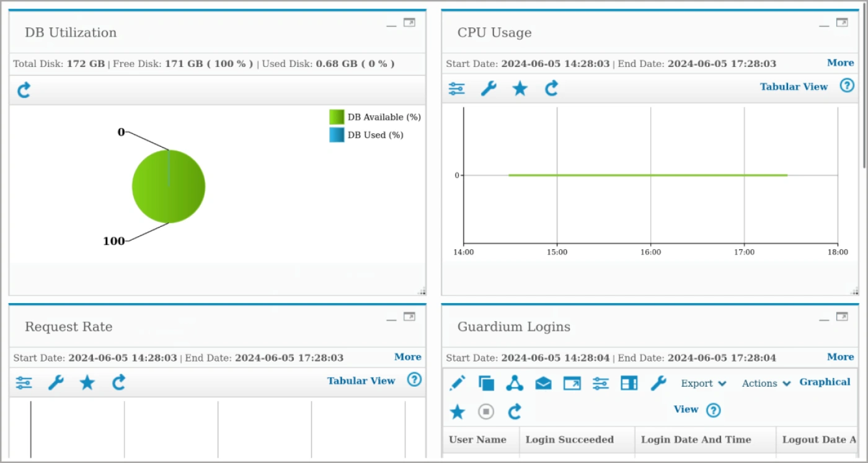The width and height of the screenshot is (868, 463).
Task: Switch Request Rate to Tabular View
Action: click(361, 381)
